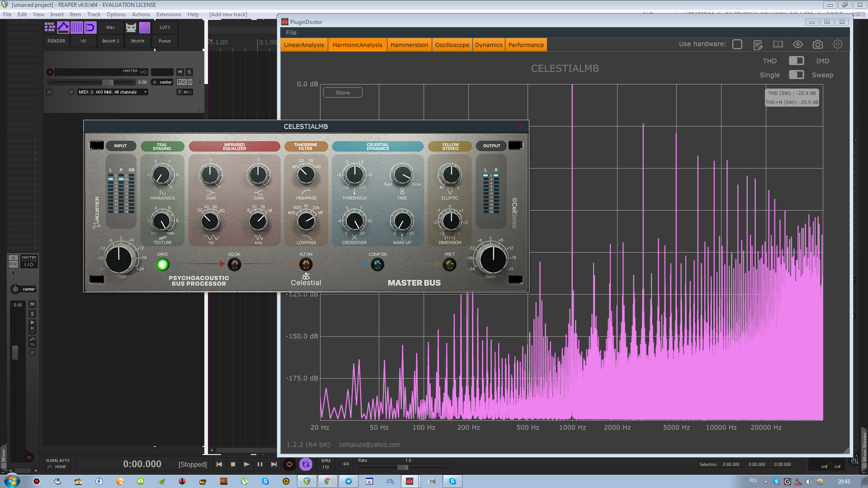Image resolution: width=868 pixels, height=488 pixels.
Task: Click the 4/4 time signature box
Action: (346, 464)
